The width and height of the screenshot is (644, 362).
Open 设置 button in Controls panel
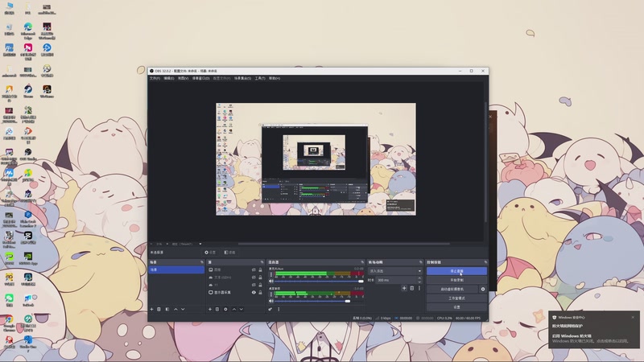pos(456,307)
